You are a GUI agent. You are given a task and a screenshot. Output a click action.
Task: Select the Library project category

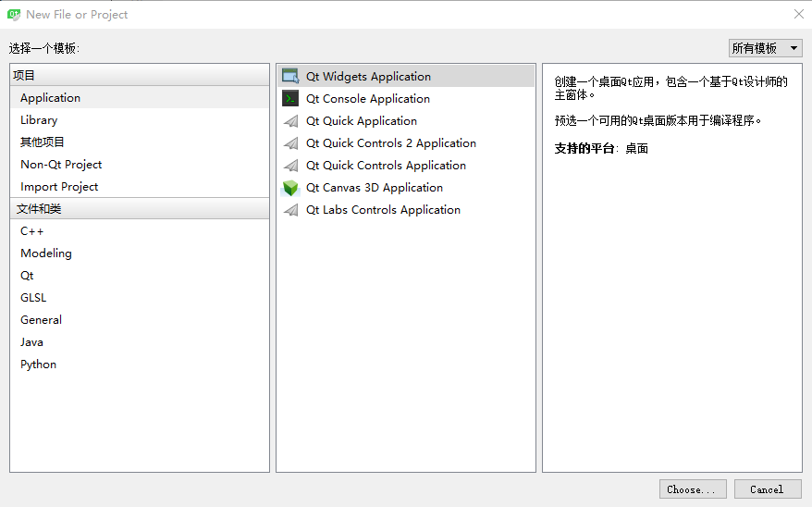pos(140,119)
